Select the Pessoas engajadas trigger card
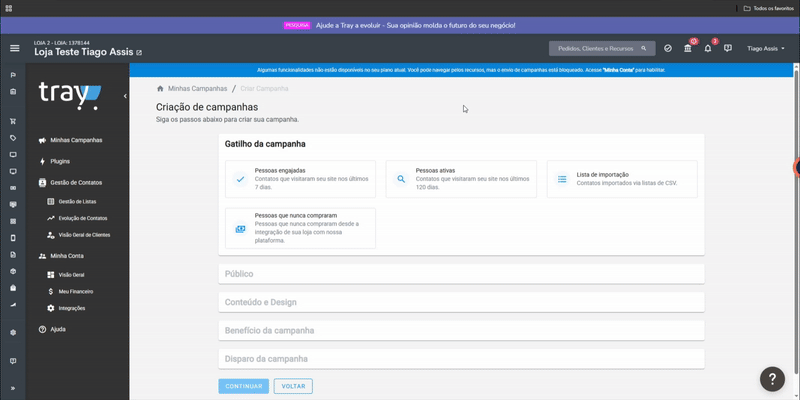 click(300, 179)
